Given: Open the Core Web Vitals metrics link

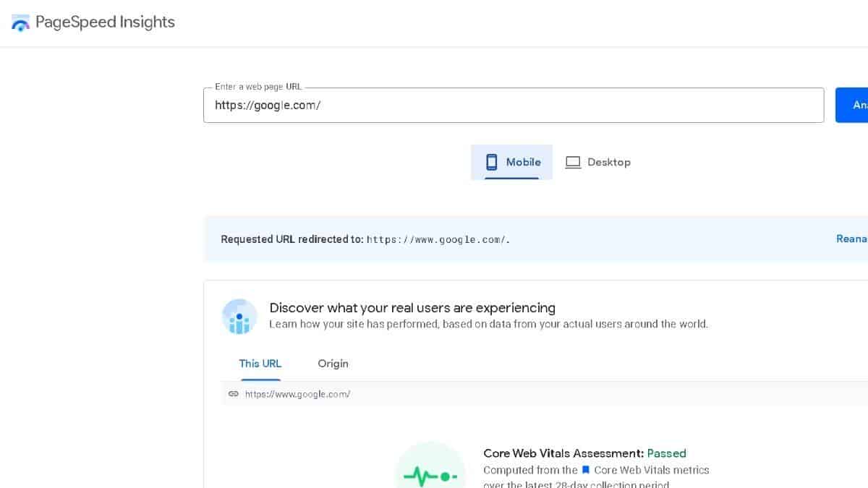Looking at the screenshot, I should (x=651, y=471).
